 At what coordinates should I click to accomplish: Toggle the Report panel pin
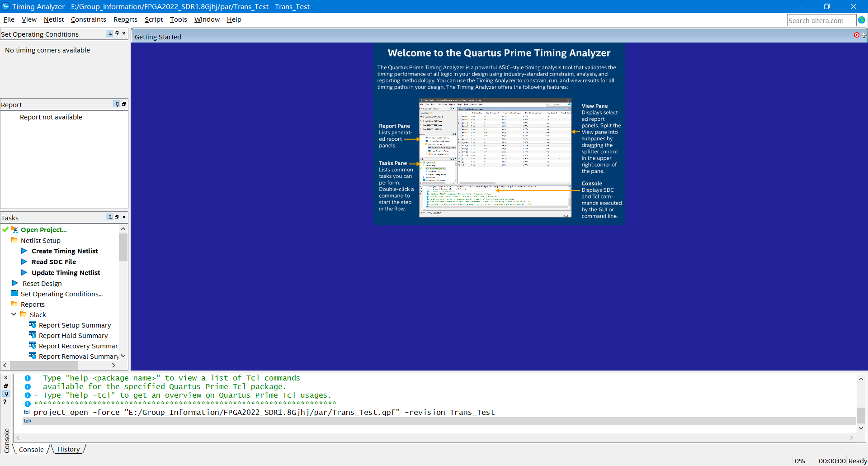tap(117, 104)
